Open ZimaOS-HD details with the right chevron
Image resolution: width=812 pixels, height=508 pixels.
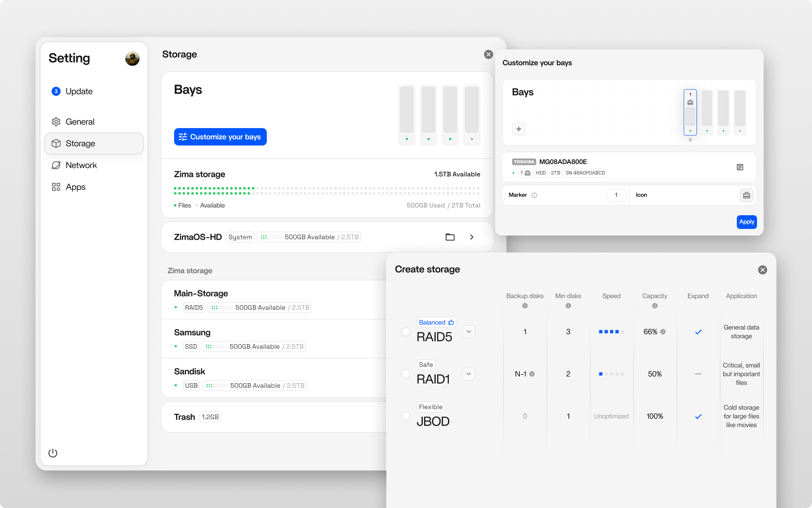[472, 237]
